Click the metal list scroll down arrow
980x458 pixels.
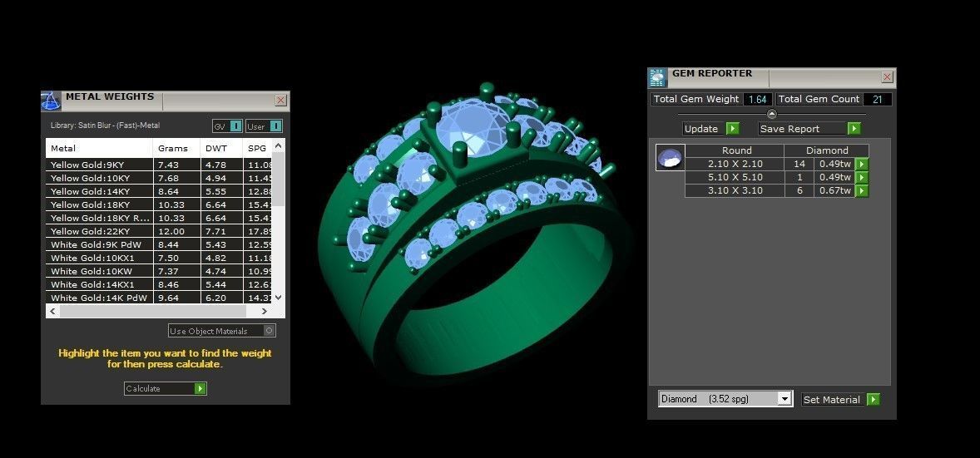279,298
